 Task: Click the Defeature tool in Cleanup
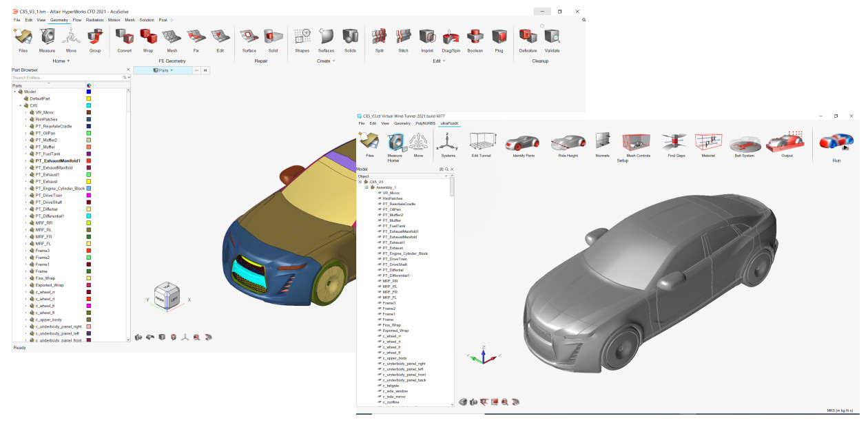(x=528, y=41)
